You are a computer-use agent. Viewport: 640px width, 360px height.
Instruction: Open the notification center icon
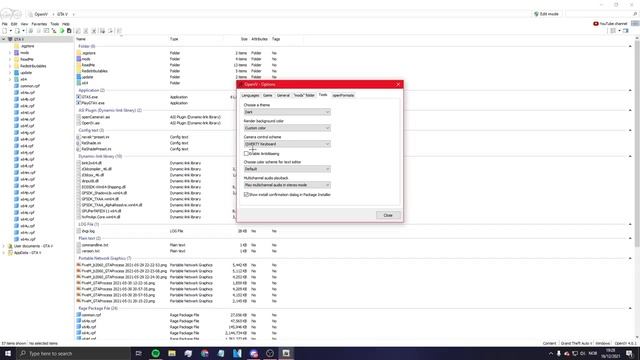tap(629, 353)
